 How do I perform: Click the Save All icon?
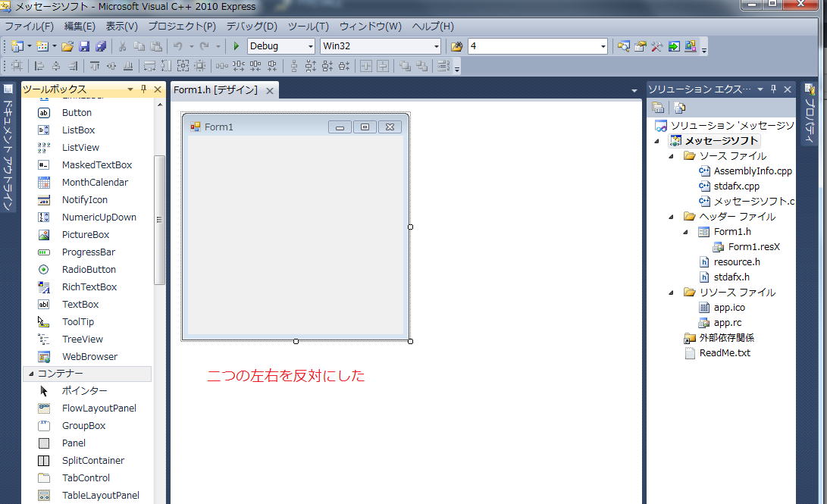click(x=101, y=46)
